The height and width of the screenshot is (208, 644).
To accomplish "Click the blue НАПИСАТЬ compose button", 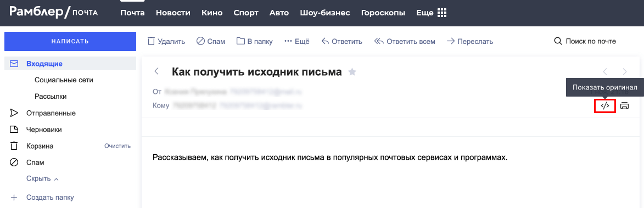I will coord(70,42).
